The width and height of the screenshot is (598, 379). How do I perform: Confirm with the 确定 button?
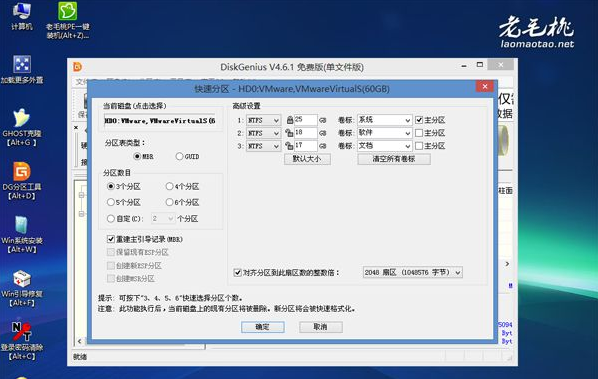pyautogui.click(x=263, y=327)
